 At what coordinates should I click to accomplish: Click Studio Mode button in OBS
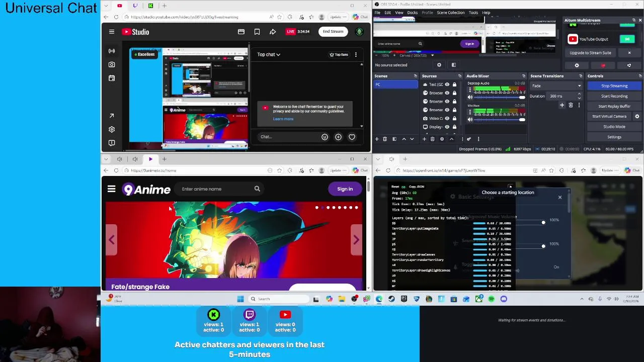click(x=614, y=127)
